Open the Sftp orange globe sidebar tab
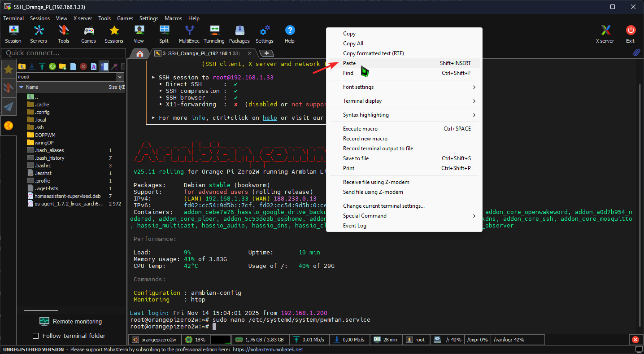644x354 pixels. tap(8, 126)
